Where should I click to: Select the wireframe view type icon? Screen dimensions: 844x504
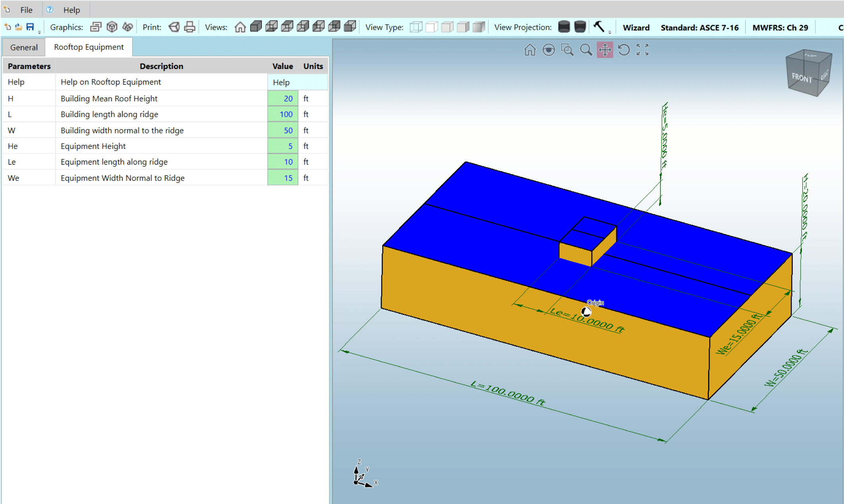click(416, 27)
